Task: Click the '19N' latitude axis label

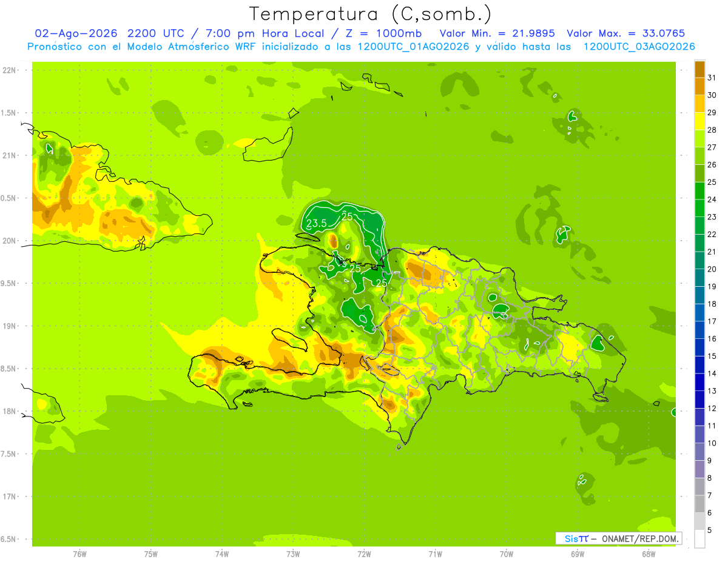Action: tap(9, 326)
